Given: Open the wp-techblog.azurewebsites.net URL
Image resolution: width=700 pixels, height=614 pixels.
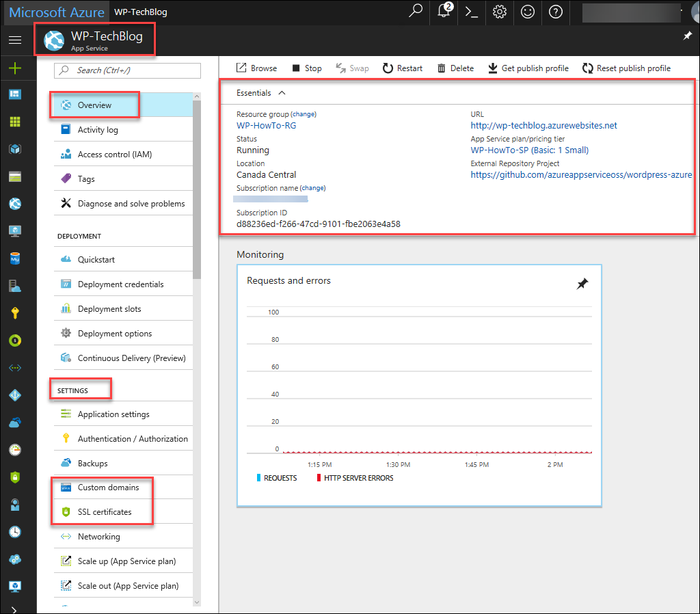Looking at the screenshot, I should 543,126.
